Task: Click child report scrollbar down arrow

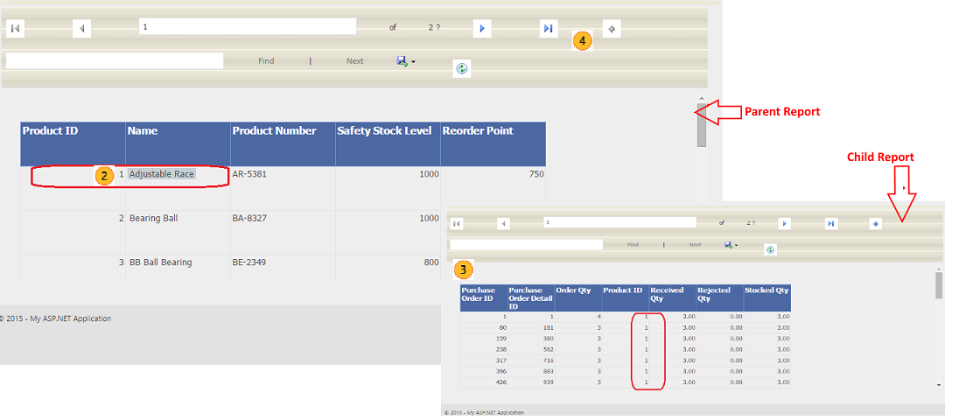Action: click(939, 384)
